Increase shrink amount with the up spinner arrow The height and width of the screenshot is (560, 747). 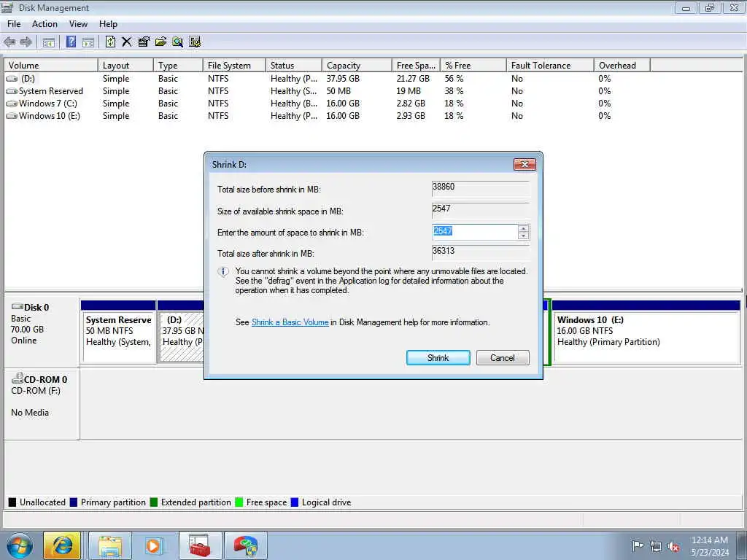coord(524,228)
